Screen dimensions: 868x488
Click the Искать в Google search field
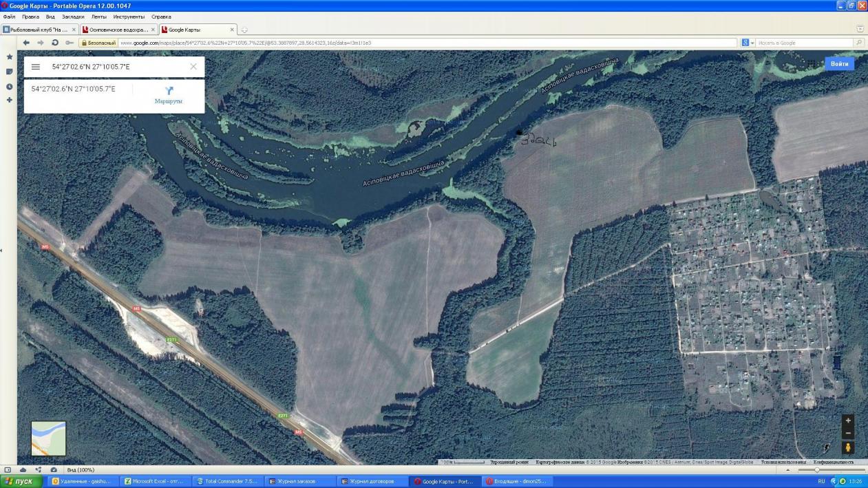(802, 43)
